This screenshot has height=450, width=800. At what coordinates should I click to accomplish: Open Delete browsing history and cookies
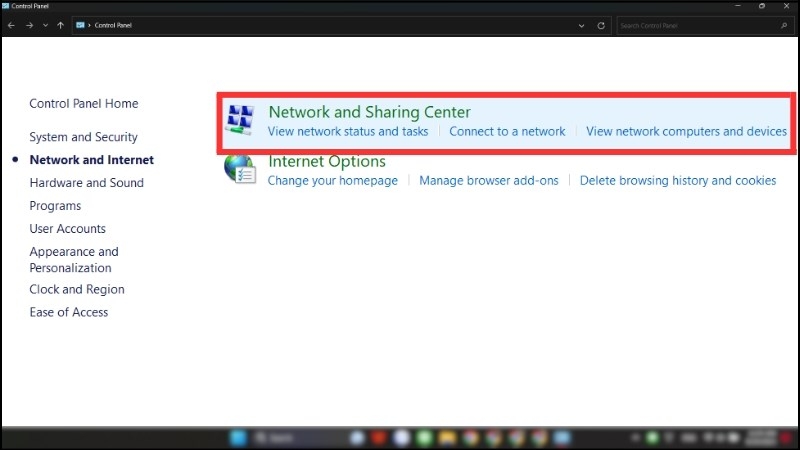coord(678,181)
